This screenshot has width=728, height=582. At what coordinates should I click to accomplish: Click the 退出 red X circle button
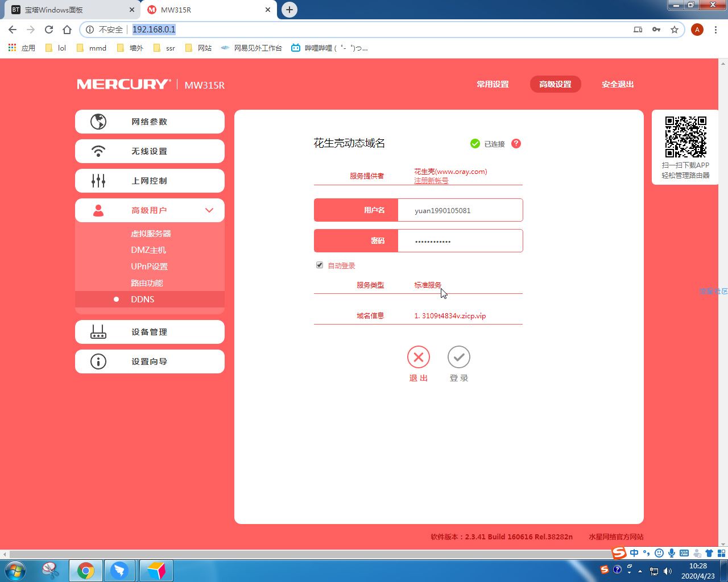(x=419, y=357)
